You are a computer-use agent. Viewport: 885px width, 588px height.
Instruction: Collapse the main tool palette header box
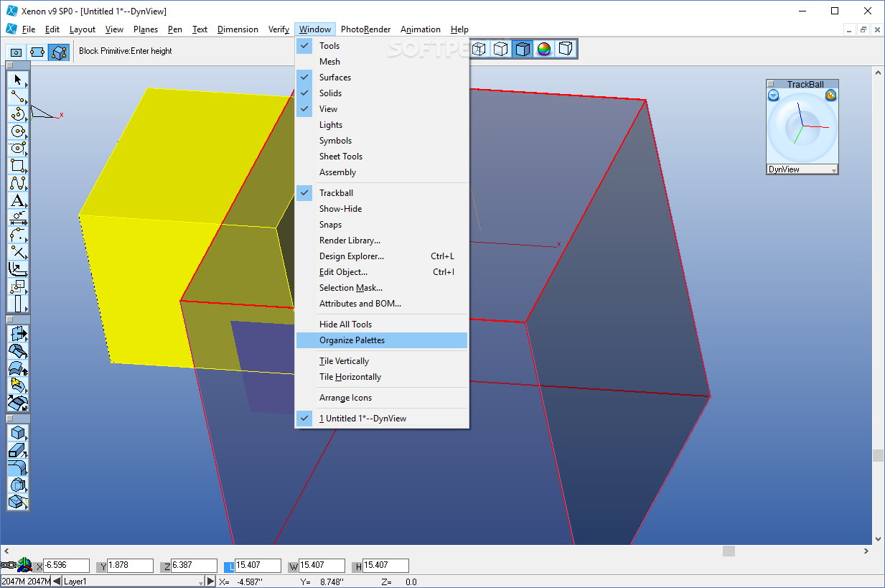pyautogui.click(x=10, y=65)
